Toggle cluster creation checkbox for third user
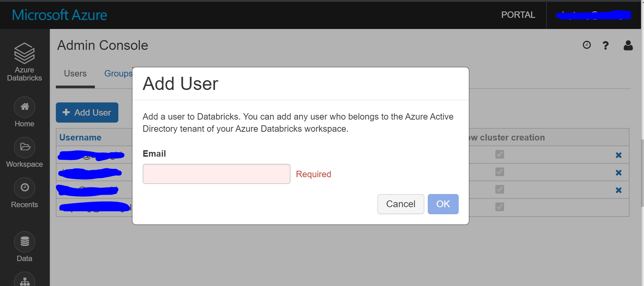The width and height of the screenshot is (644, 286). [x=500, y=189]
